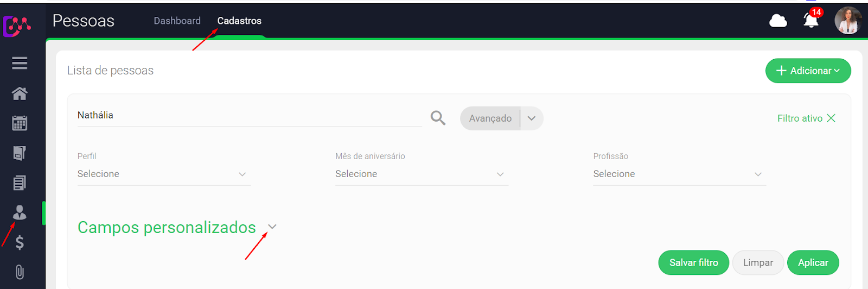Open user profile avatar
868x289 pixels.
click(x=848, y=21)
